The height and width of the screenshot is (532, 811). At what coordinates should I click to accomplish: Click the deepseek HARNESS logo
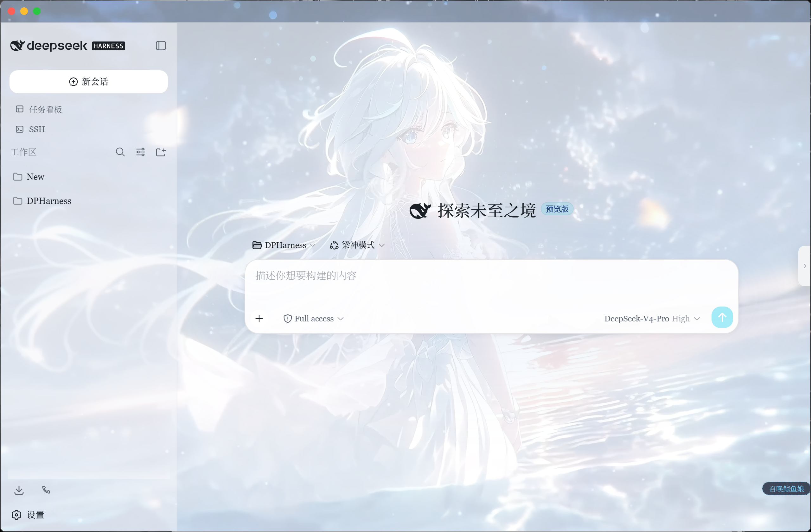[x=67, y=46]
